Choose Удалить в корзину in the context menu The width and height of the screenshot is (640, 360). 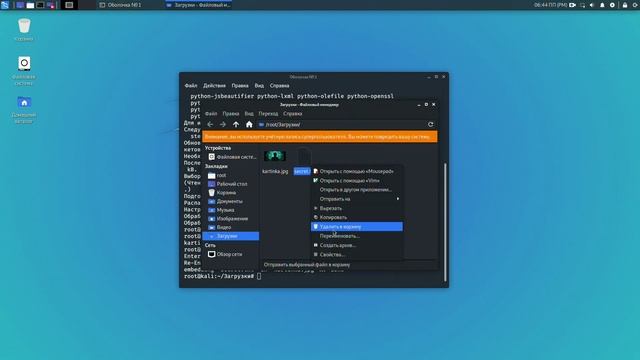(357, 227)
